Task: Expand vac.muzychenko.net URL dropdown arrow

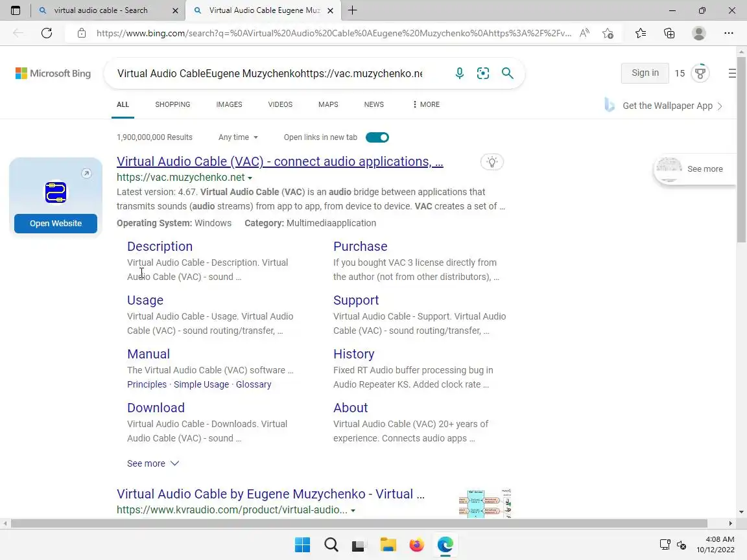Action: point(250,178)
